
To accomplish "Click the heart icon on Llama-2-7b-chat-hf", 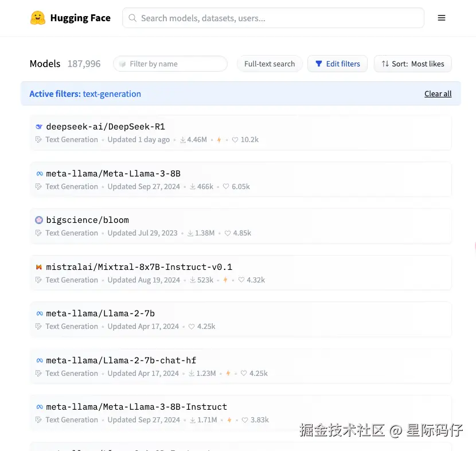I will 244,374.
